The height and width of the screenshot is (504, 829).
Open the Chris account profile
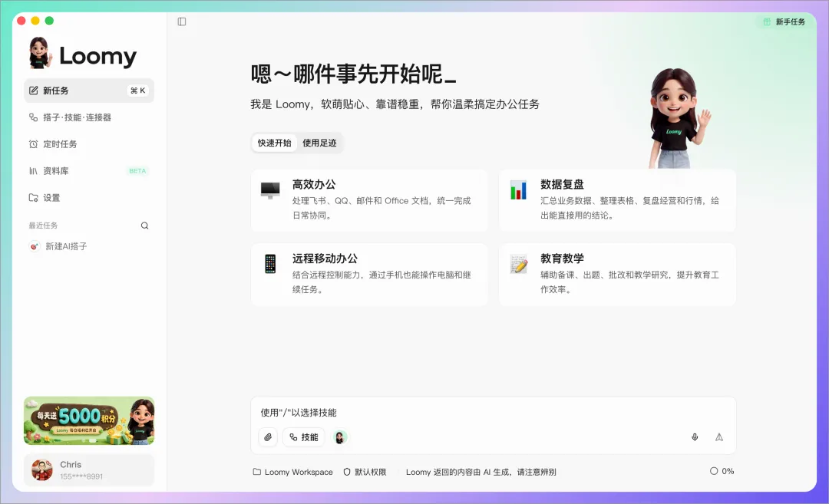pos(89,469)
